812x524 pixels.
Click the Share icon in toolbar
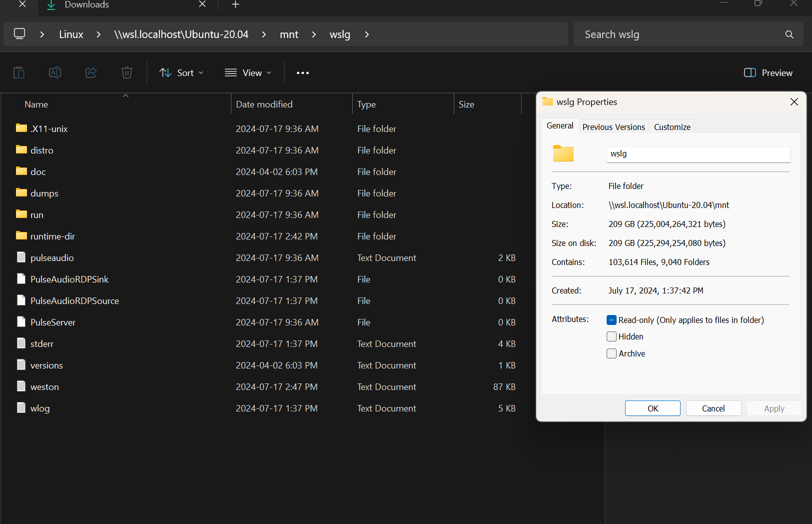click(91, 73)
